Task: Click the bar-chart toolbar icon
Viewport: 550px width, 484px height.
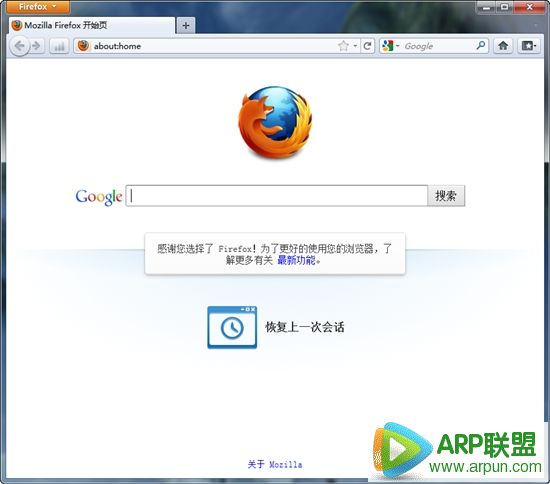Action: pyautogui.click(x=59, y=46)
